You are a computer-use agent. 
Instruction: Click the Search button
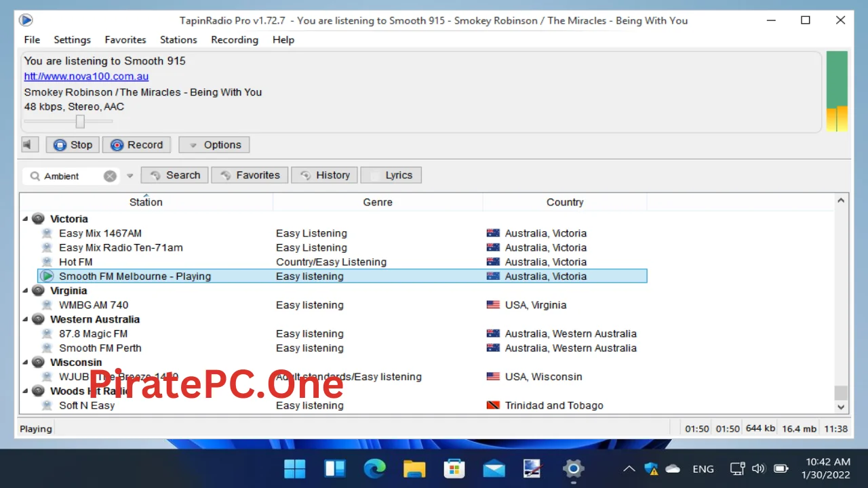(x=175, y=175)
